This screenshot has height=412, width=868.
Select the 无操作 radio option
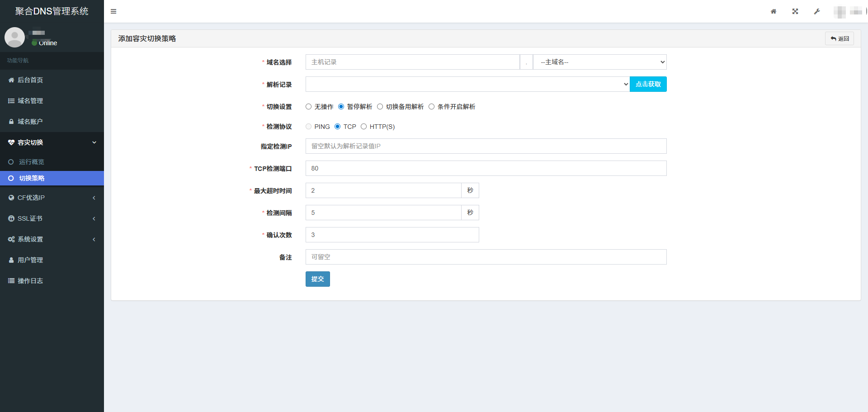(309, 107)
